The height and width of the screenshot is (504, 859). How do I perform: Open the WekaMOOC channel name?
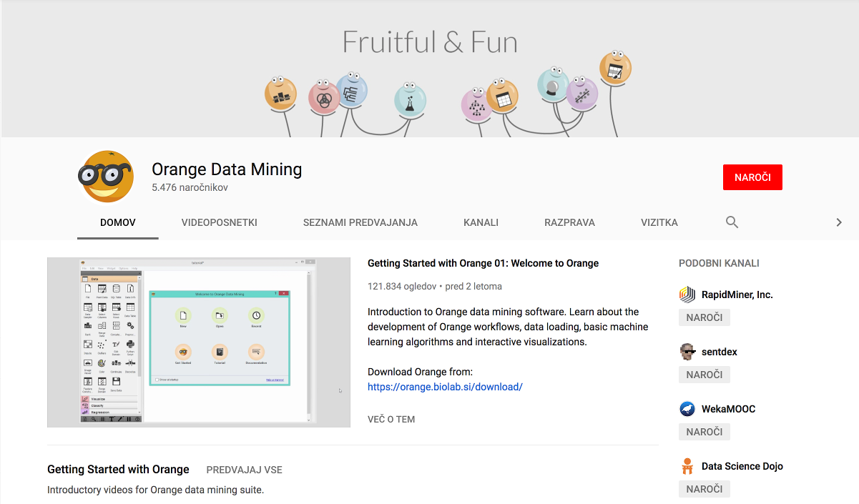[x=729, y=409]
